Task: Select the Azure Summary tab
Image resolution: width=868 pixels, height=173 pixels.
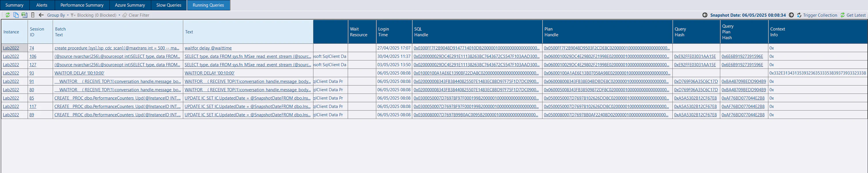Action: coord(130,5)
